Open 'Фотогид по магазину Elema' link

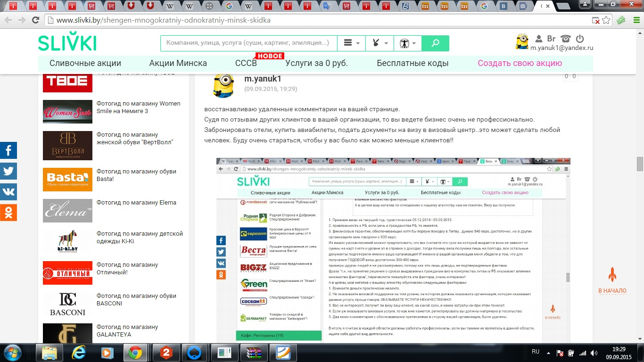136,203
